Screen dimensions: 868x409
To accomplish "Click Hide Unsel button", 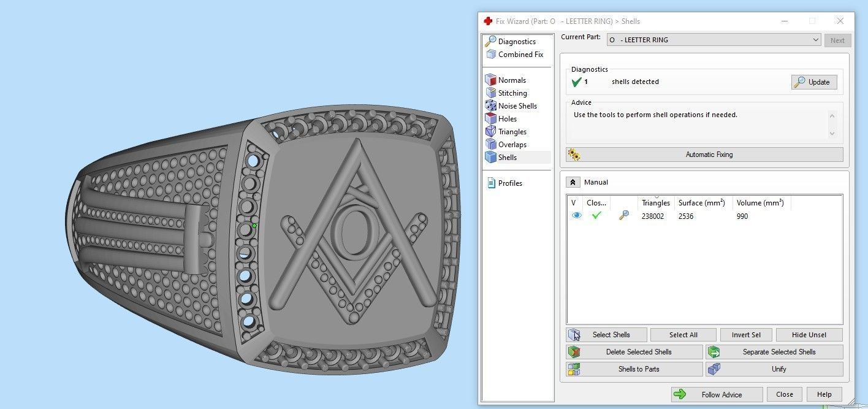I will [x=809, y=335].
